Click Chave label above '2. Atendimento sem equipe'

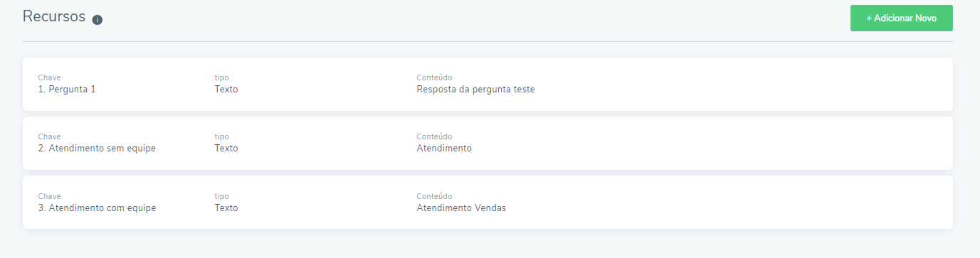(49, 136)
